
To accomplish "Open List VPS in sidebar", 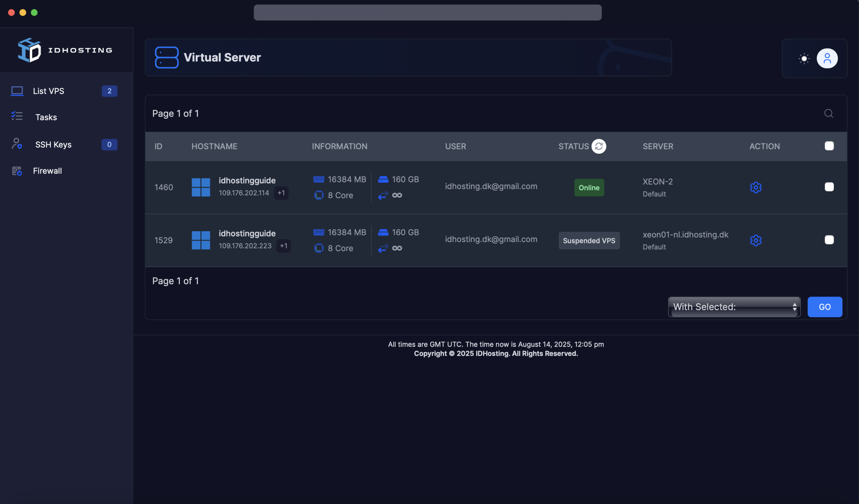I will click(x=48, y=91).
